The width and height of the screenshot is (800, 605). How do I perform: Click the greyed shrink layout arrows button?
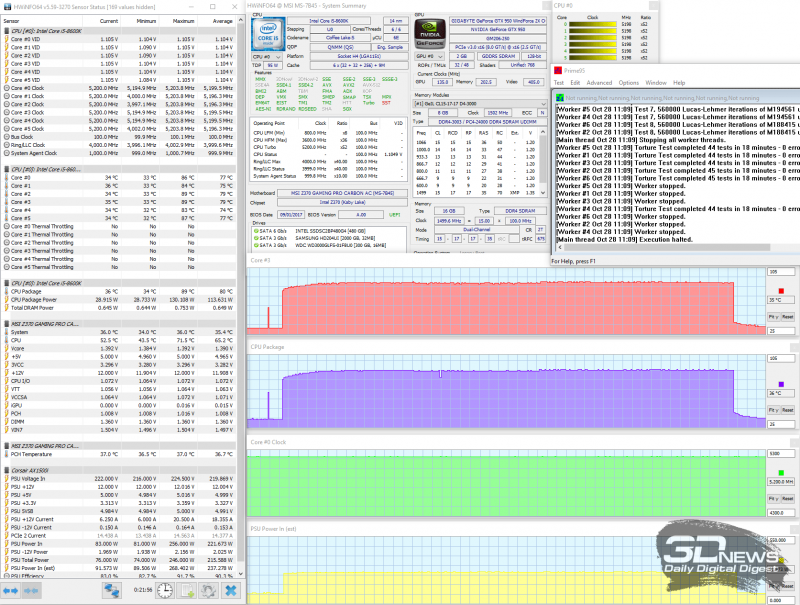tap(31, 591)
